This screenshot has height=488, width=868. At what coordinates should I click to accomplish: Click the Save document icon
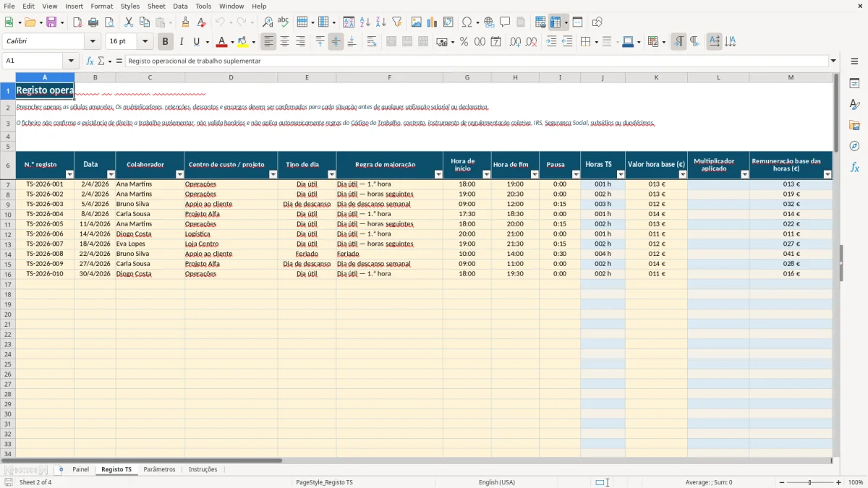coord(51,22)
